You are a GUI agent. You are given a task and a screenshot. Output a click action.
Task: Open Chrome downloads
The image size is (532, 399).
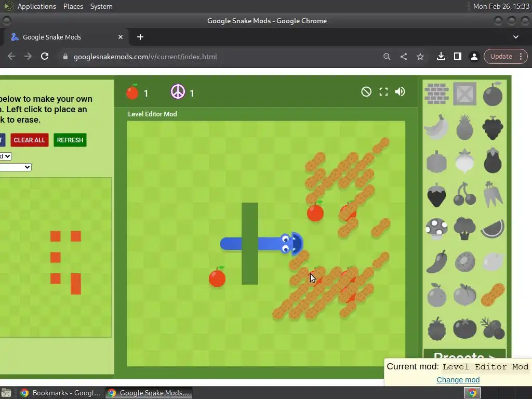point(441,56)
